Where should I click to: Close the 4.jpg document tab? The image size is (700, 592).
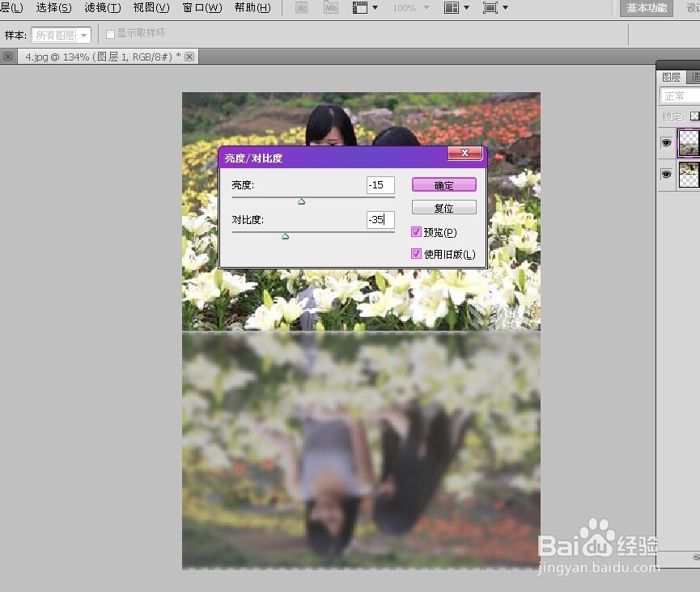189,57
